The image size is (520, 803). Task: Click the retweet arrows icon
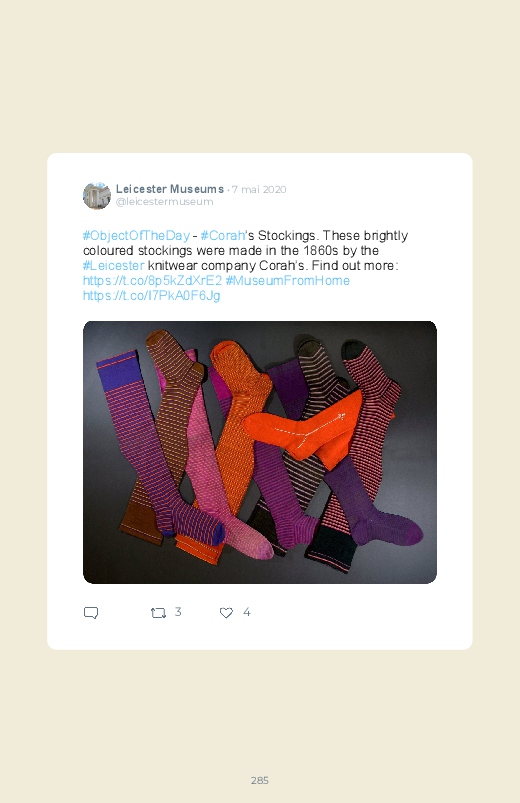tap(158, 612)
